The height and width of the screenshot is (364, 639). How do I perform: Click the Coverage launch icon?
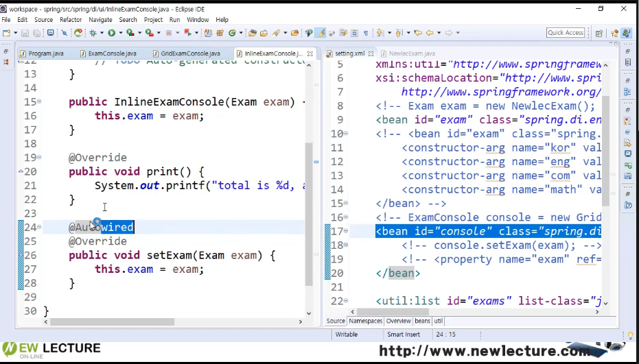130,33
